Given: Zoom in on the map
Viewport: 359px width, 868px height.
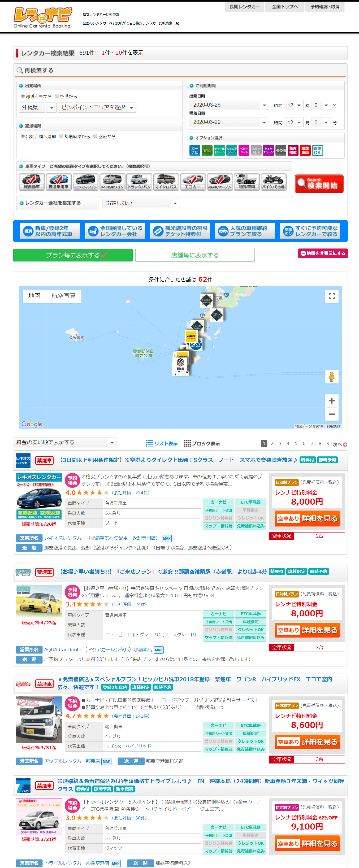Looking at the screenshot, I should pyautogui.click(x=332, y=401).
